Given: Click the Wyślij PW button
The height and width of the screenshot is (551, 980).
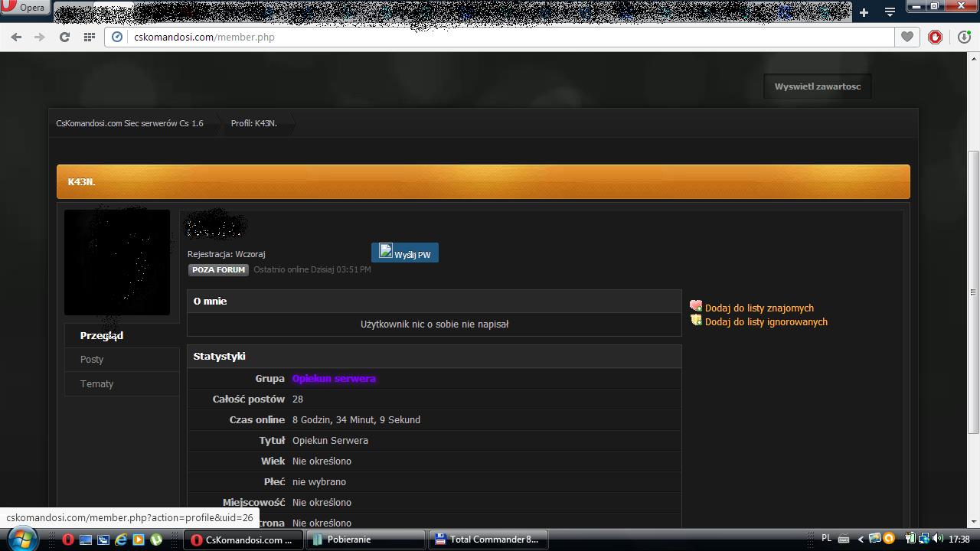Looking at the screenshot, I should pyautogui.click(x=405, y=253).
